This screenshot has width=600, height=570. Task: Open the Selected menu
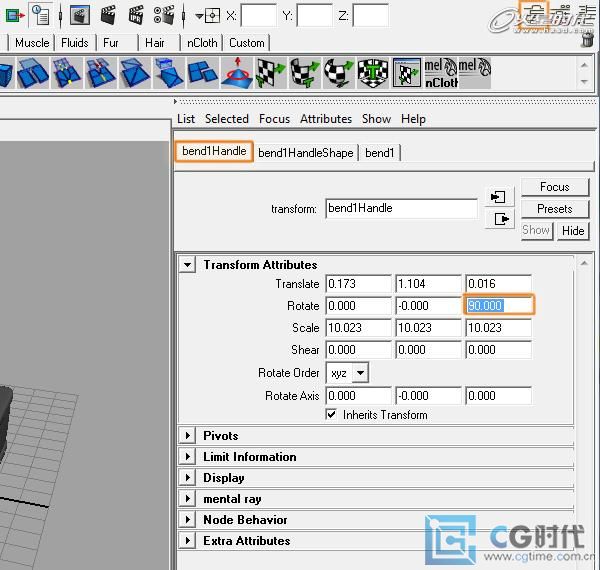point(227,119)
